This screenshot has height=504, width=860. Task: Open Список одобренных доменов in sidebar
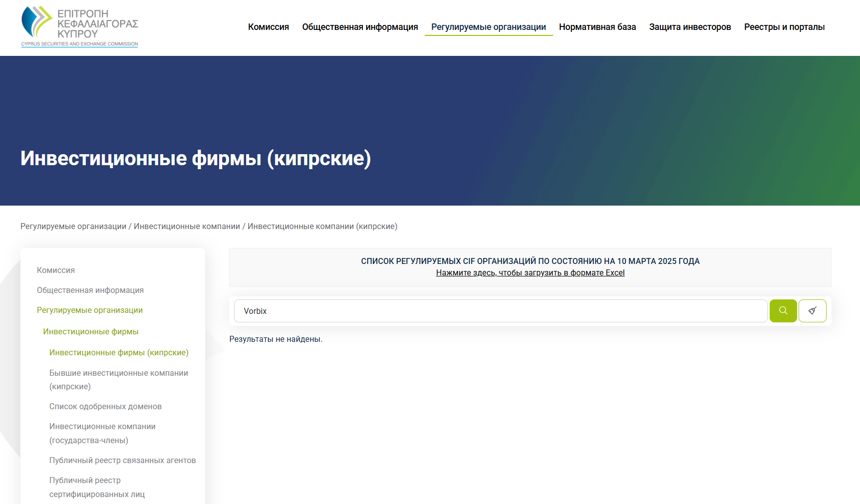pyautogui.click(x=105, y=407)
